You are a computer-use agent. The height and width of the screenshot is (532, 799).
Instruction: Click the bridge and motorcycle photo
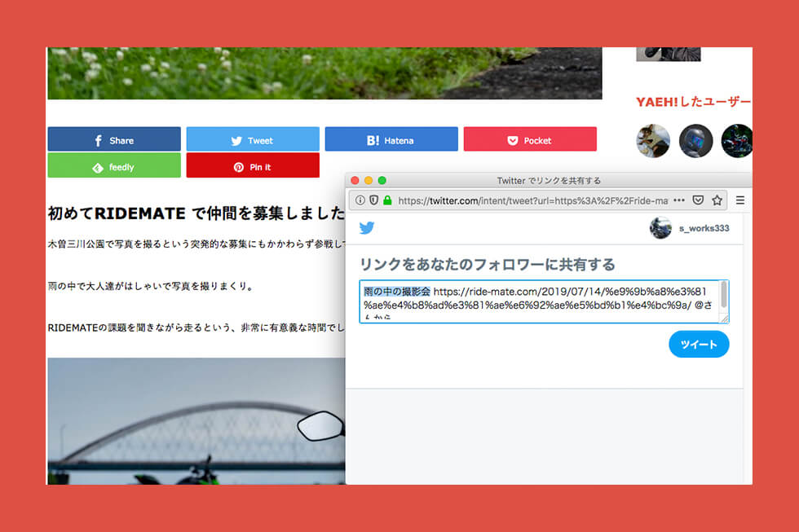click(x=196, y=421)
